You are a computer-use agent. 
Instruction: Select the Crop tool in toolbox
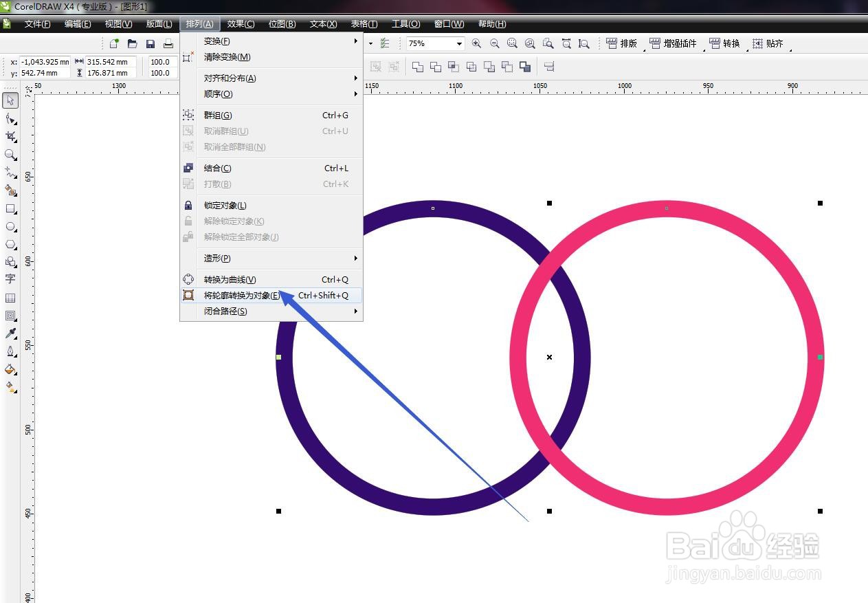(x=10, y=137)
